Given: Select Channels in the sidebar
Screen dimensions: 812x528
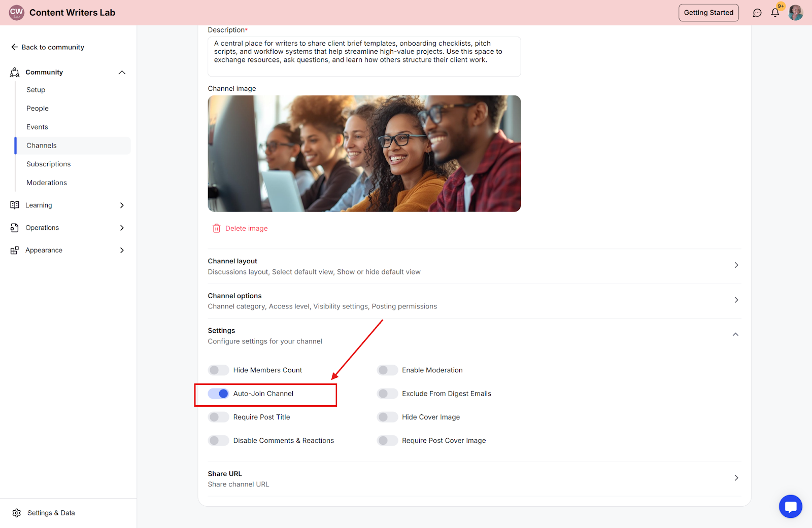Looking at the screenshot, I should (x=73, y=146).
